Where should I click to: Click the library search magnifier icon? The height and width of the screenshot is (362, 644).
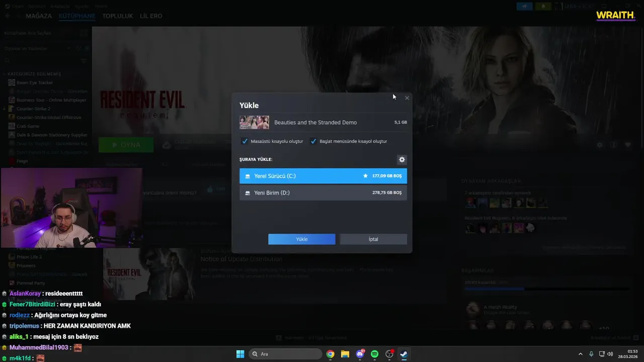7,61
